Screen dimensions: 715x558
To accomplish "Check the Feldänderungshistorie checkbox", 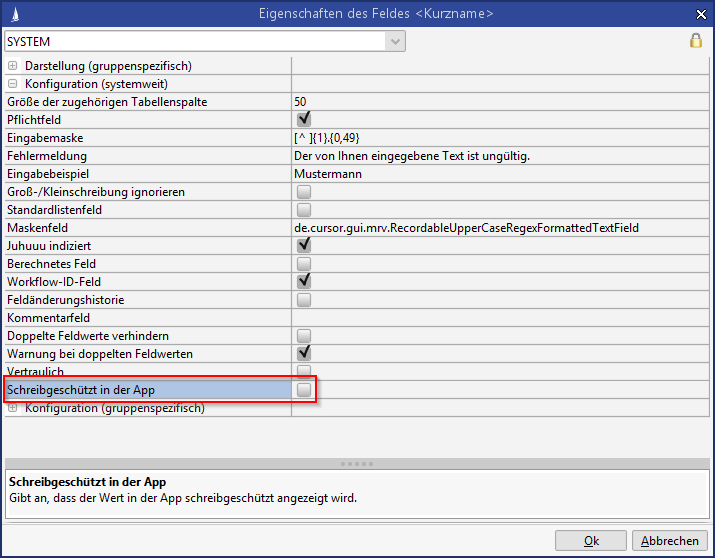I will (x=303, y=300).
